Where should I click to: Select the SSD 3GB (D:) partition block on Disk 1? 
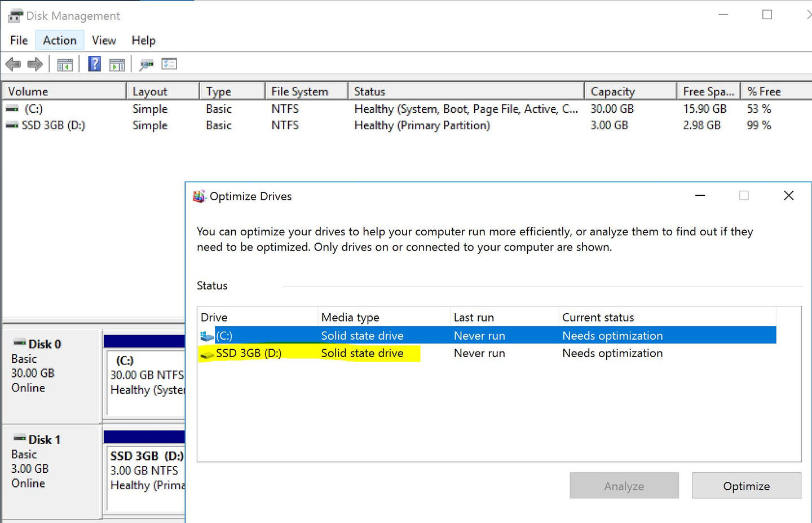[146, 478]
